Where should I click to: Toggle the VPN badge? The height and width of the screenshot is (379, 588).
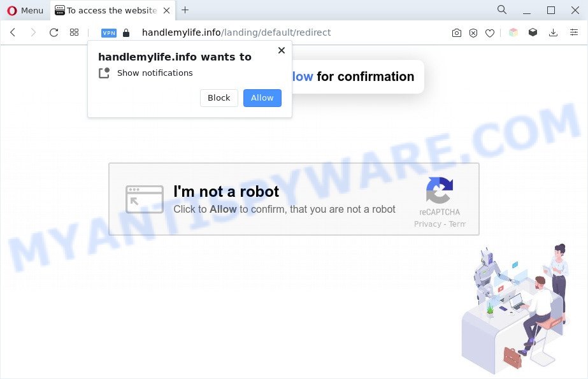click(x=109, y=33)
